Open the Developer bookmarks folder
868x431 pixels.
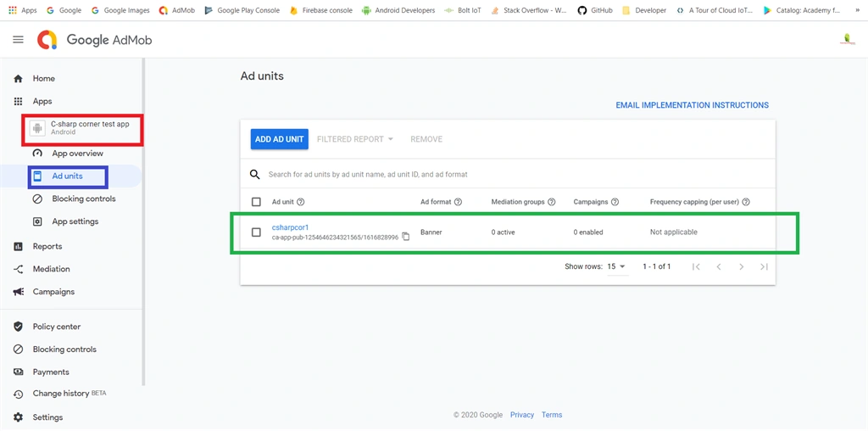click(644, 10)
